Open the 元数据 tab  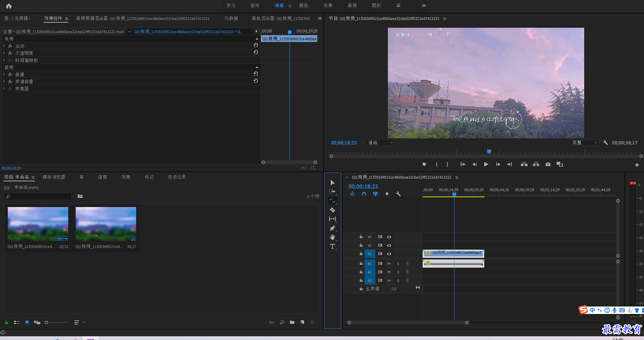(231, 18)
